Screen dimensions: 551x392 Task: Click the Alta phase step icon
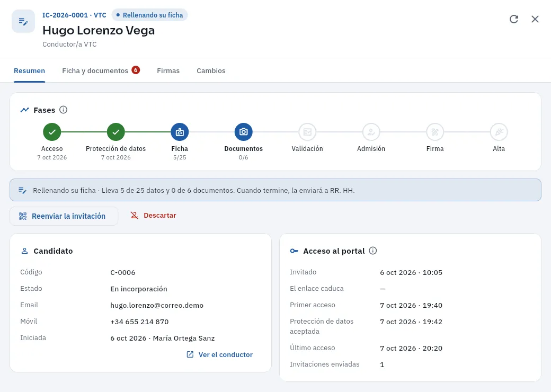(x=499, y=132)
